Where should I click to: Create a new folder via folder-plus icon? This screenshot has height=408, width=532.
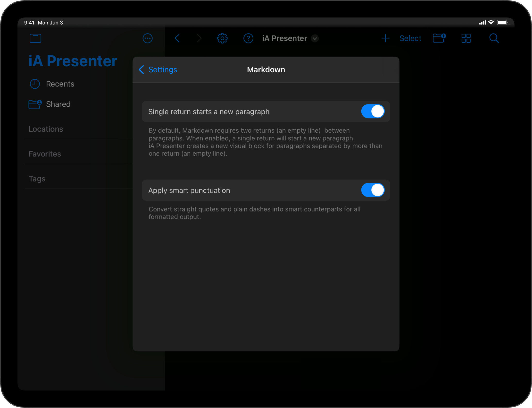click(x=439, y=38)
